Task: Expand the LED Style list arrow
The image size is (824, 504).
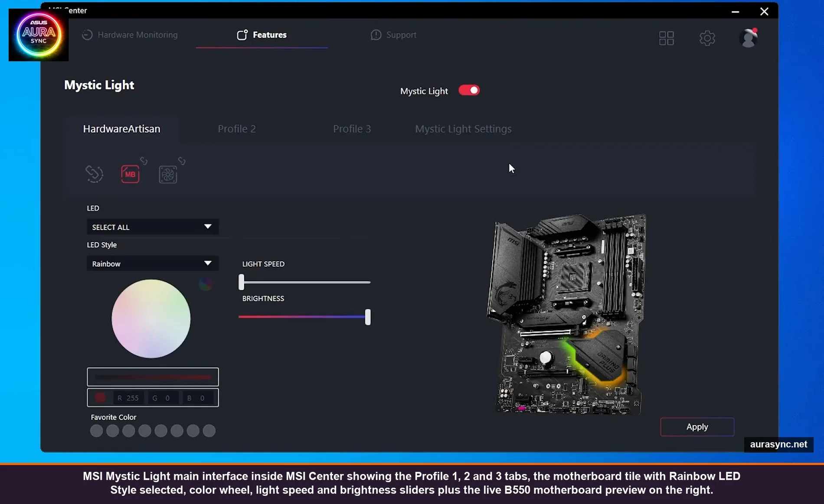Action: coord(208,263)
